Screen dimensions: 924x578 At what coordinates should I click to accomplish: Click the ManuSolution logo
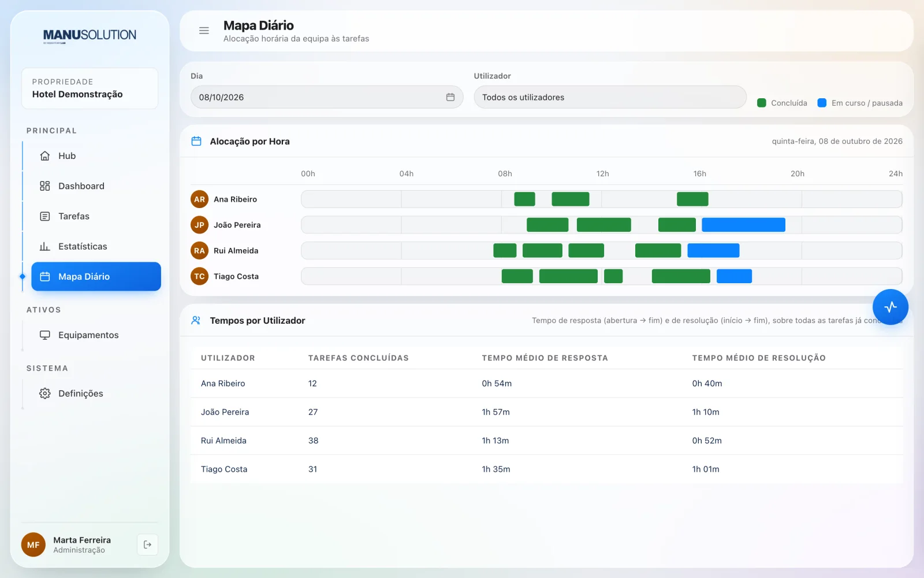pos(90,36)
